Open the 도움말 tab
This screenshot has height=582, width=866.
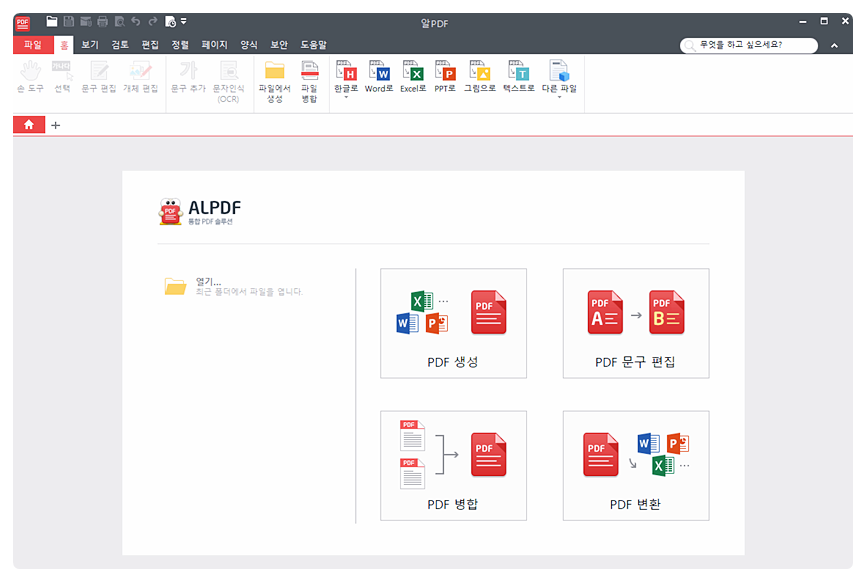pos(313,45)
